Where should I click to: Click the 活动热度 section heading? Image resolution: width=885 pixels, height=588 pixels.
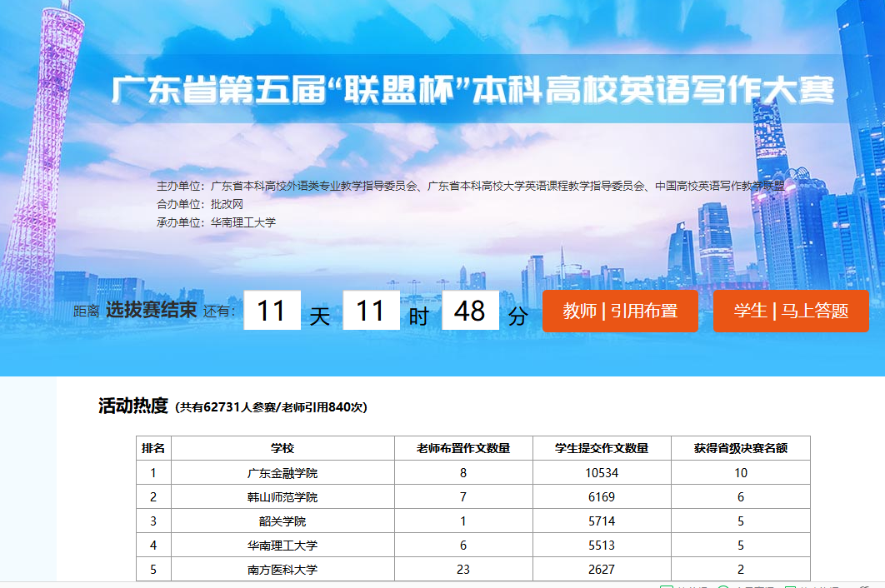click(x=133, y=406)
